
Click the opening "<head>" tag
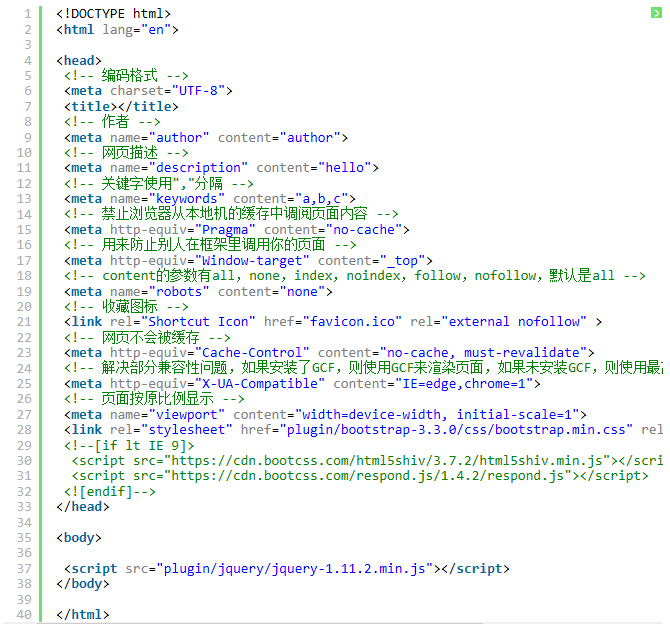point(79,60)
